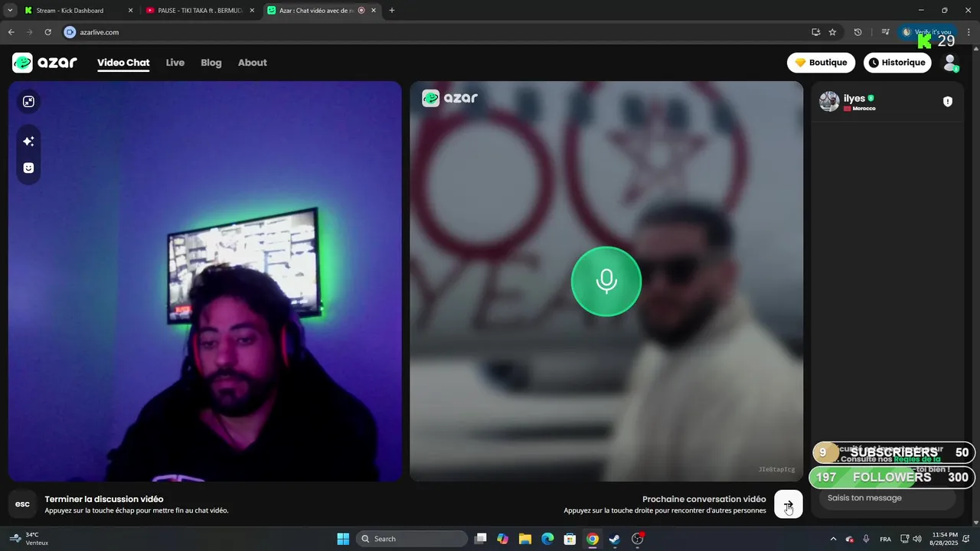The image size is (980, 551).
Task: Open a new browser tab
Action: tap(392, 11)
